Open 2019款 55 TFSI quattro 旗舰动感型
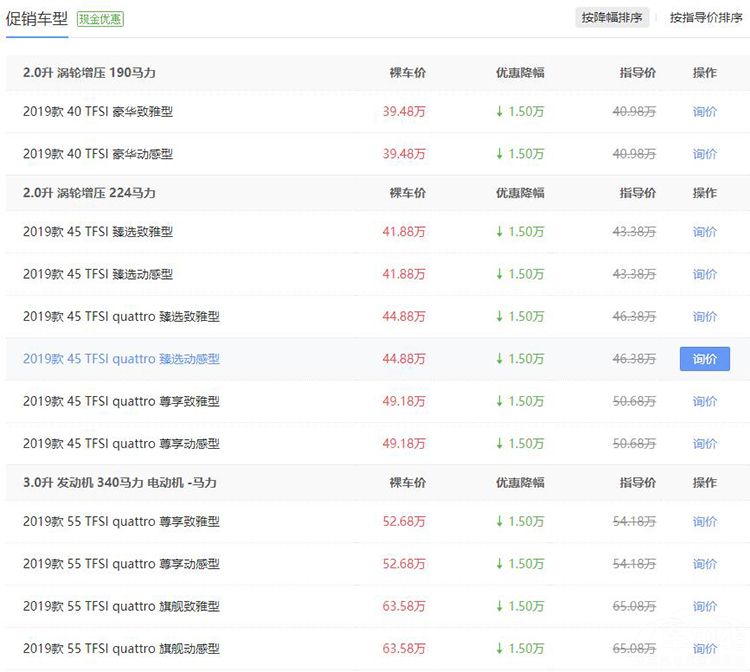 [x=121, y=649]
